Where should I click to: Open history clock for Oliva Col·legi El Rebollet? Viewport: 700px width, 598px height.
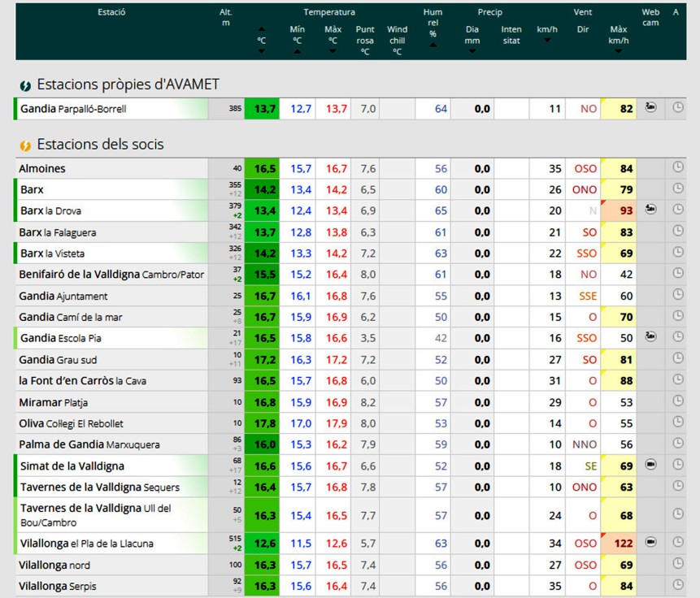coord(678,422)
